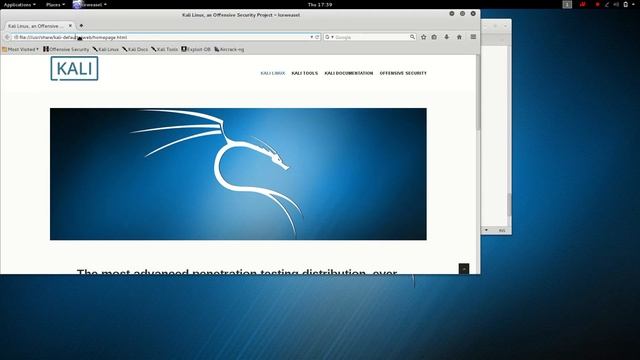This screenshot has width=640, height=360.
Task: Bookmark this page with the star icon
Action: pos(424,37)
